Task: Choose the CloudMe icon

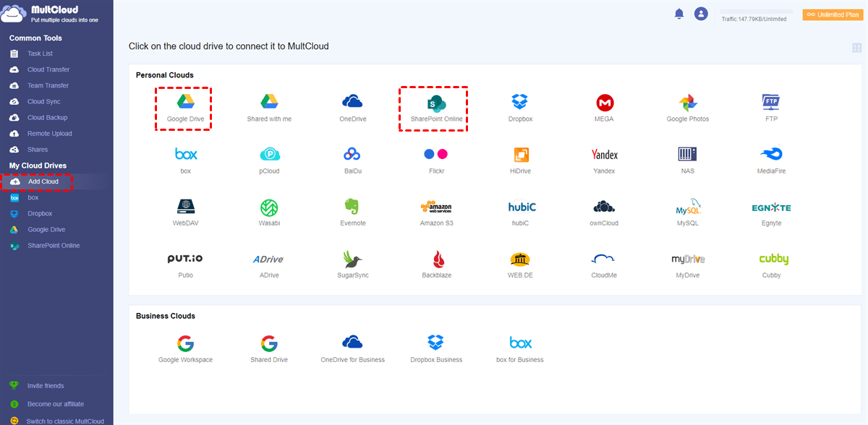Action: 603,259
